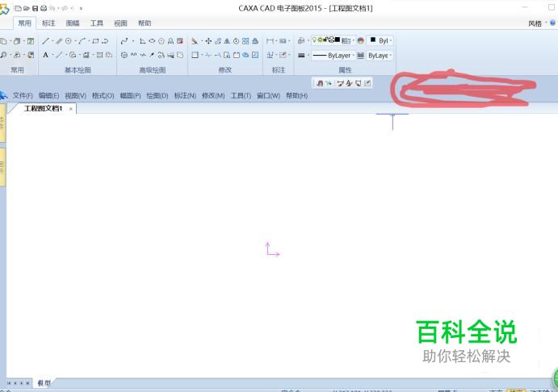
Task: Click the New document icon in quick access toolbar
Action: click(x=18, y=8)
